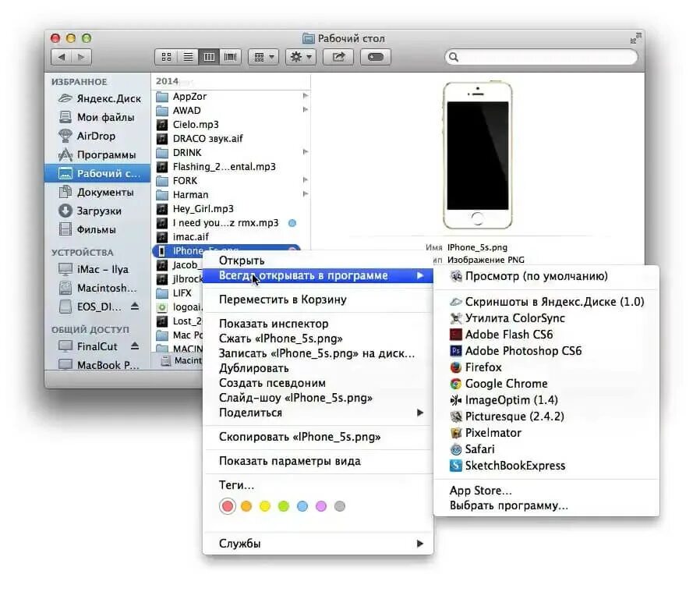
Task: Click the Share toolbar button
Action: (338, 57)
